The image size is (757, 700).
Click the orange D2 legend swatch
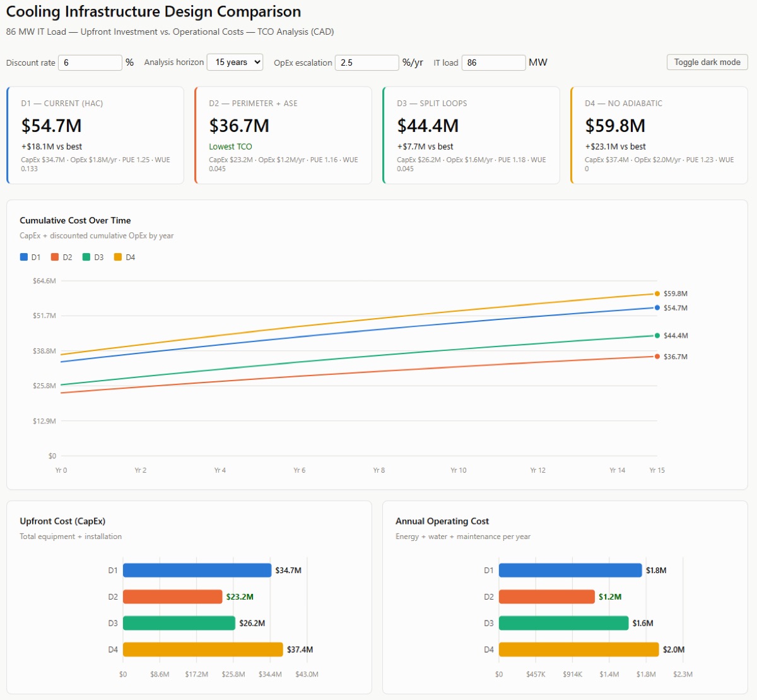[x=55, y=257]
